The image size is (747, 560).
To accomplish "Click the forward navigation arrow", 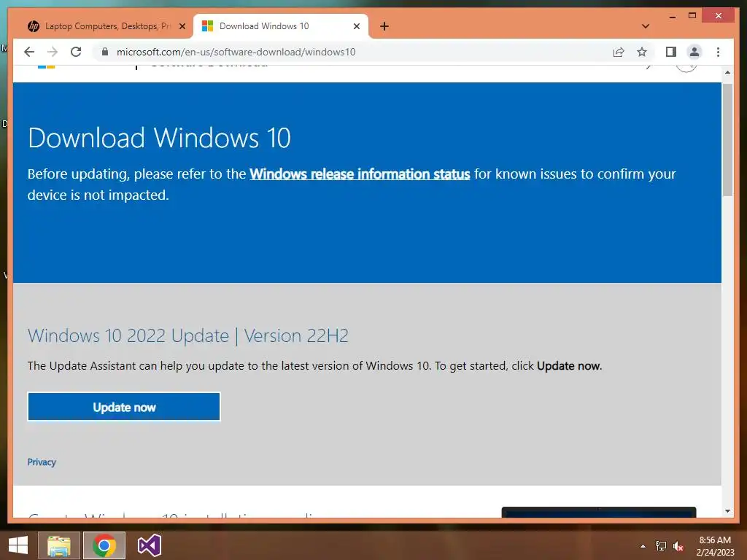I will 53,52.
